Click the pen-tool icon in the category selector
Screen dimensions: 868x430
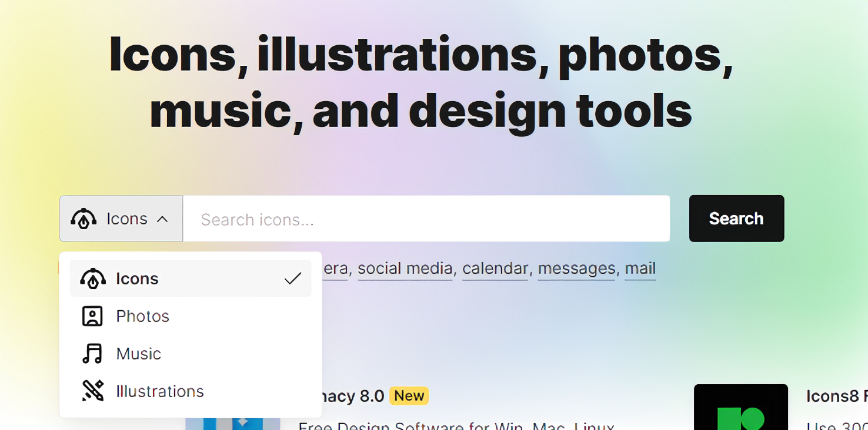[x=84, y=219]
